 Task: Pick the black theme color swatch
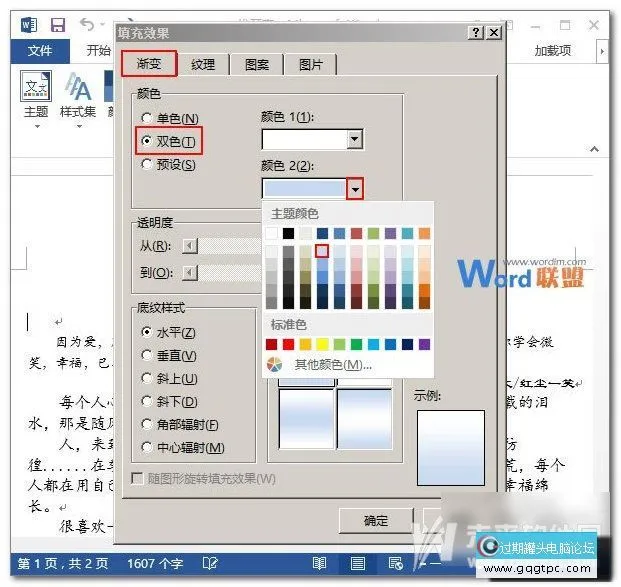point(288,233)
